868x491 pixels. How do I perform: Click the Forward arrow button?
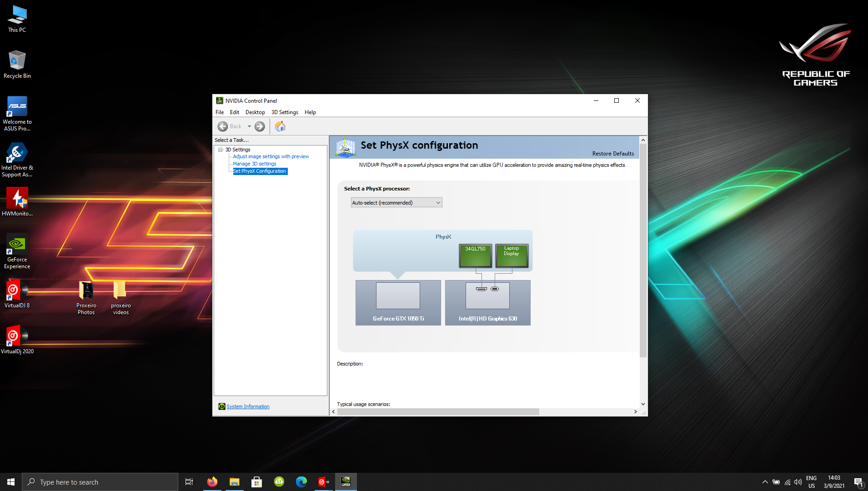(x=260, y=126)
